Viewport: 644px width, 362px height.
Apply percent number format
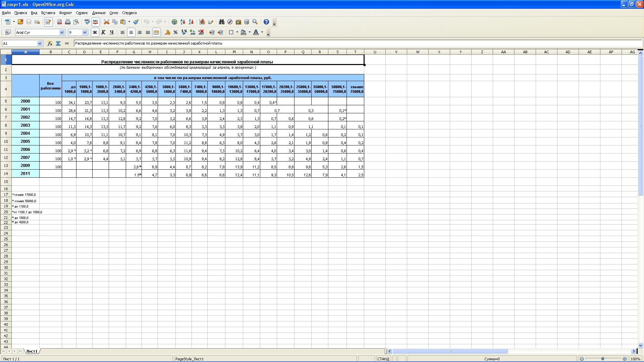point(175,32)
